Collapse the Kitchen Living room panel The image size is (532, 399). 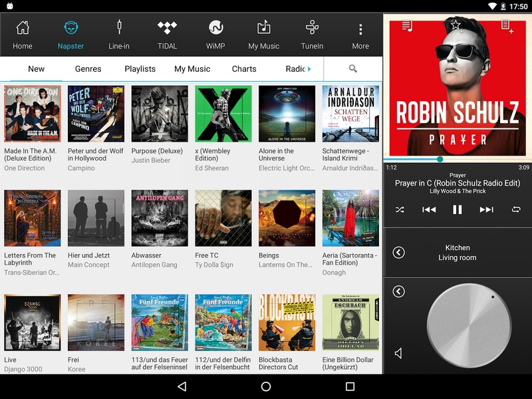(398, 253)
